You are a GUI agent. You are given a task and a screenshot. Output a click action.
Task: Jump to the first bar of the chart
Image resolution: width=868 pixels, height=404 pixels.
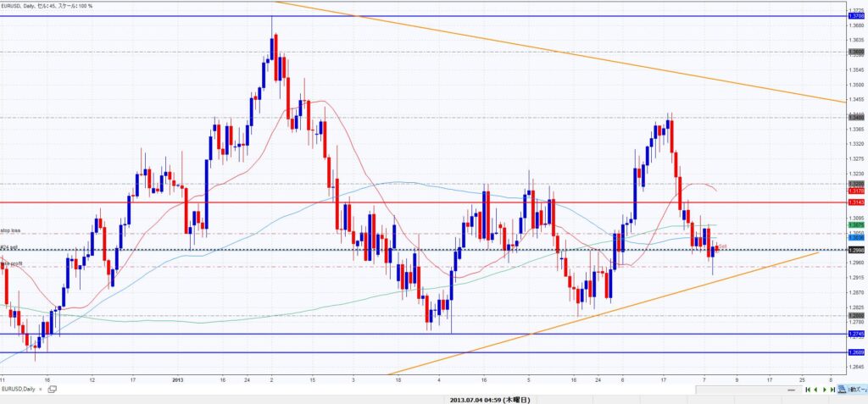click(808, 389)
